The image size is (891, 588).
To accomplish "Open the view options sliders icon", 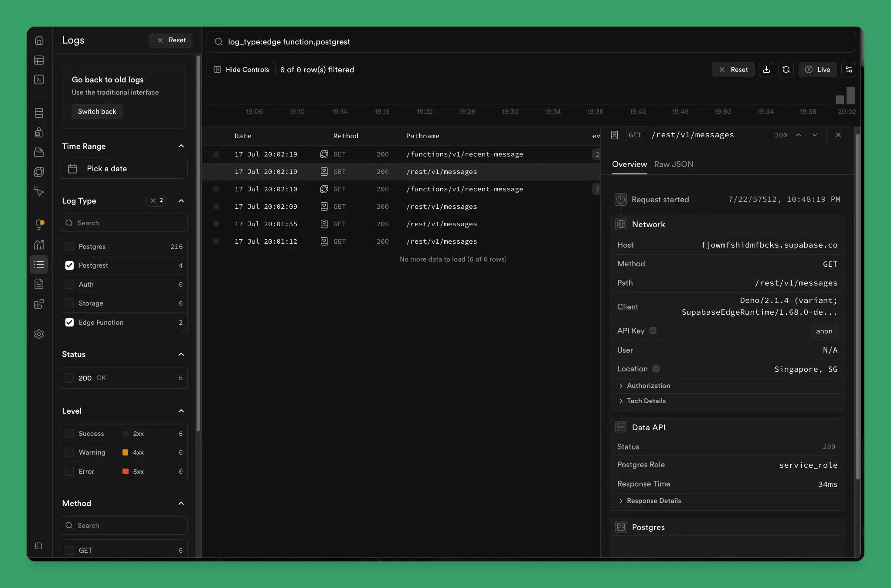I will [849, 69].
